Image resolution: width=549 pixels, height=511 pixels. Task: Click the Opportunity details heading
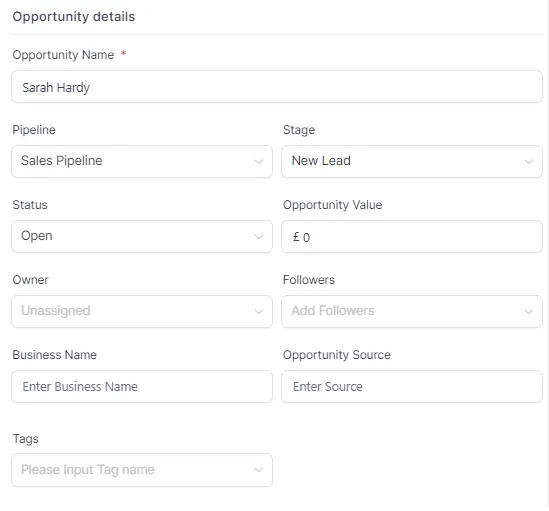tap(74, 16)
